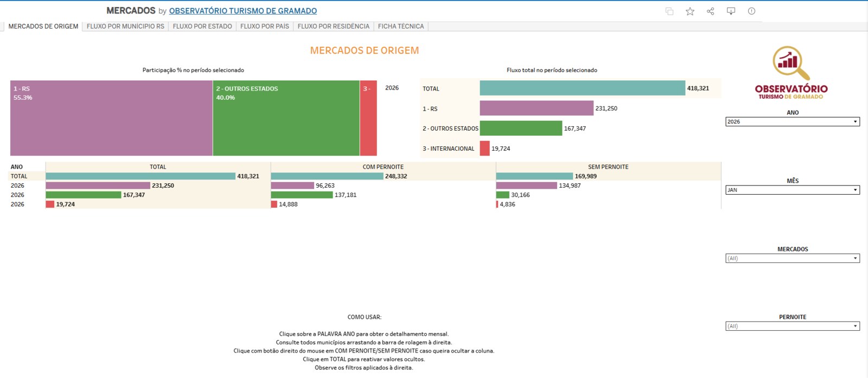Select the green 2 - OUTROS ESTADOS treemap block
The height and width of the screenshot is (378, 868).
pyautogui.click(x=286, y=118)
